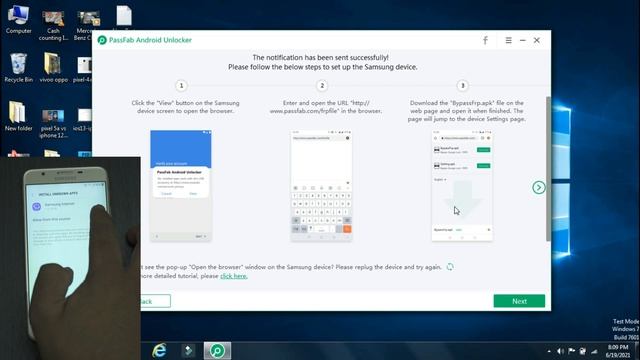
Task: Open the blank document desktop icon
Action: tap(124, 17)
